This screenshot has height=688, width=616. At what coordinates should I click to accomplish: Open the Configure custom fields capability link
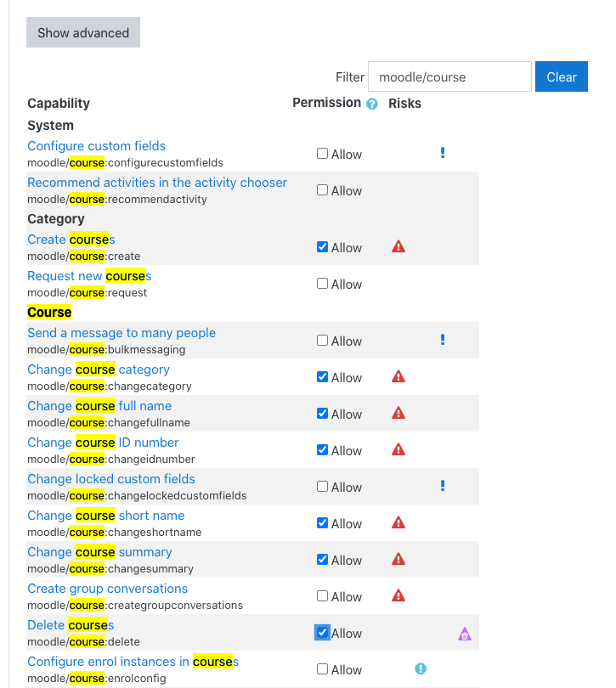pyautogui.click(x=96, y=145)
